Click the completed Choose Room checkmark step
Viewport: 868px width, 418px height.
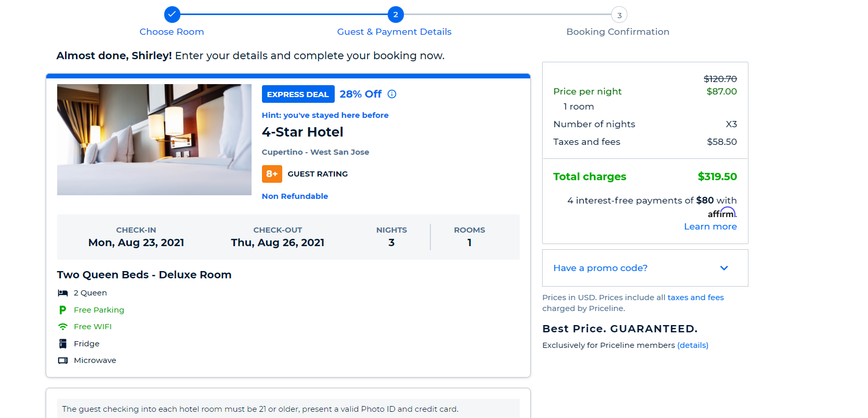tap(172, 15)
